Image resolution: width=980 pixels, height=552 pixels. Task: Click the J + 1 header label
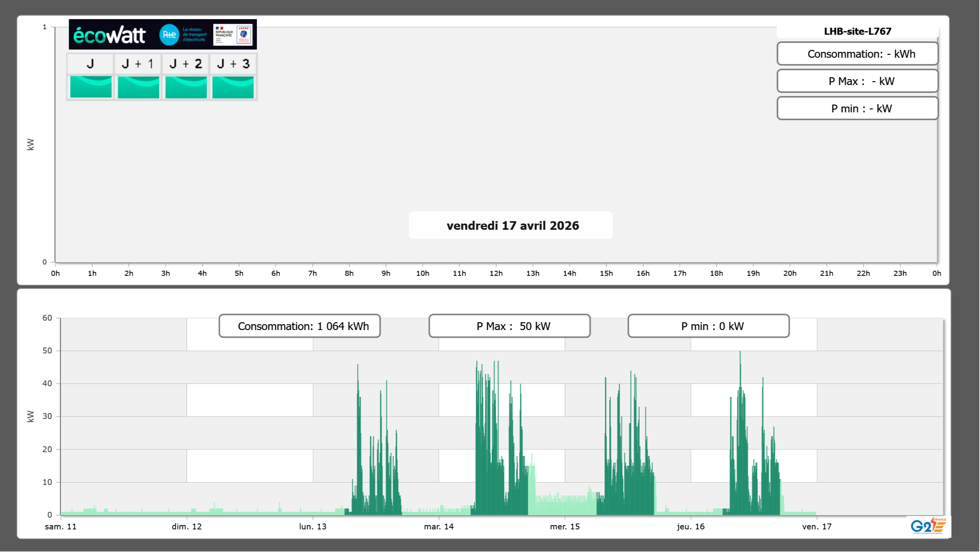(138, 64)
